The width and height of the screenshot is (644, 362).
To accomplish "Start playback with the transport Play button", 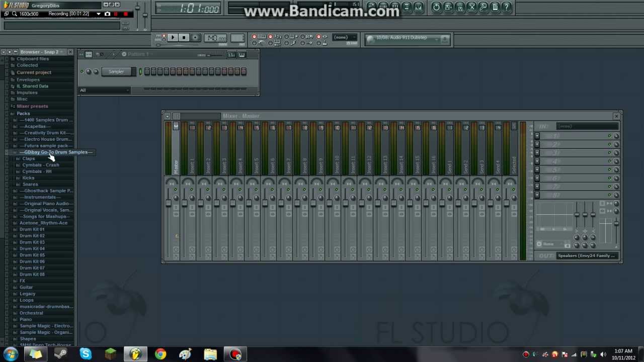I will coord(172,38).
